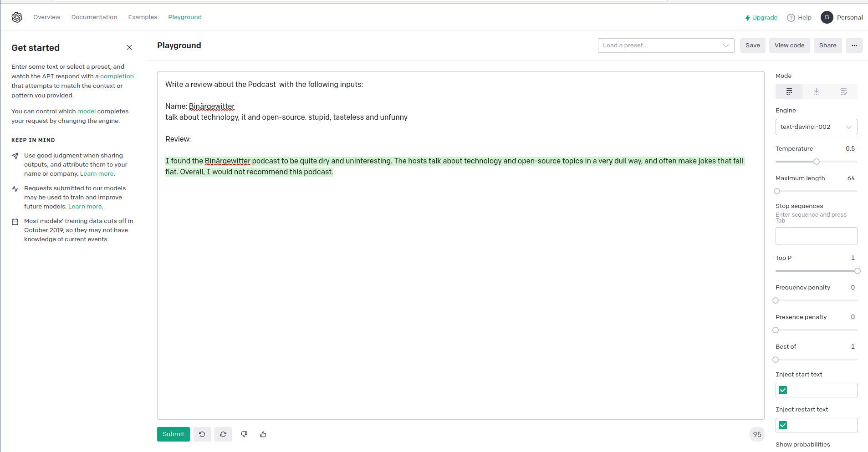The width and height of the screenshot is (868, 452).
Task: Mark the completion with thumbs down
Action: coord(244,434)
